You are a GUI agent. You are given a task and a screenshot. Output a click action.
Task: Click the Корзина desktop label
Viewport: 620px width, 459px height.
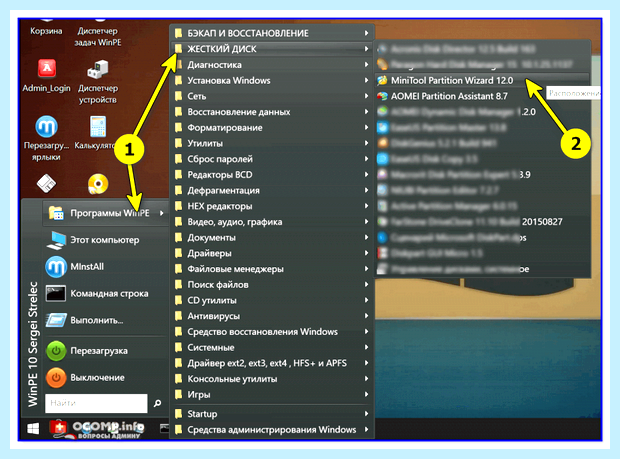point(46,31)
